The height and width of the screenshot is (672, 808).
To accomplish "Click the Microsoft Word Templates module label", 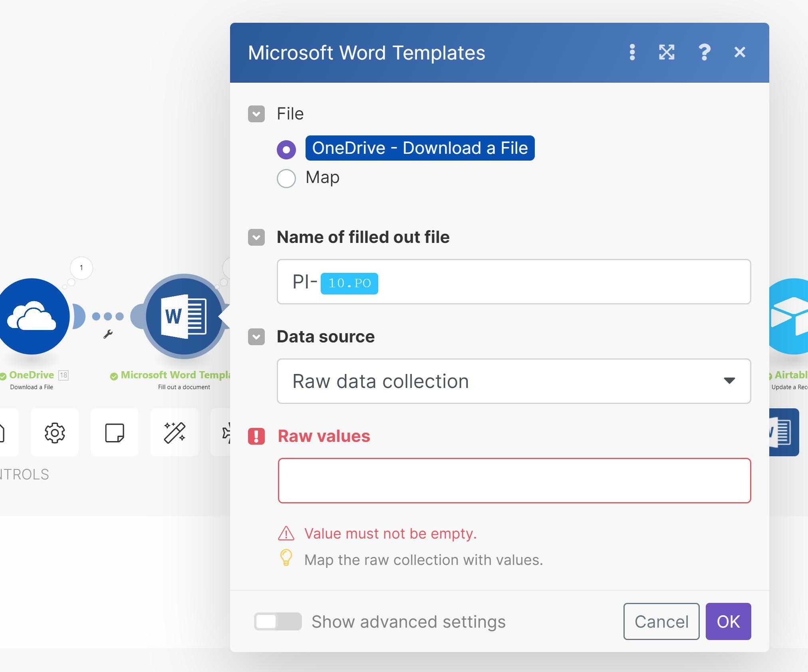I will [x=176, y=375].
